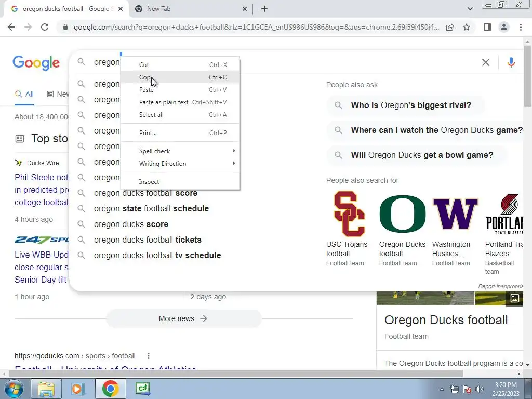Search Who is Oregon's biggest rival?
The height and width of the screenshot is (399, 532).
[405, 105]
